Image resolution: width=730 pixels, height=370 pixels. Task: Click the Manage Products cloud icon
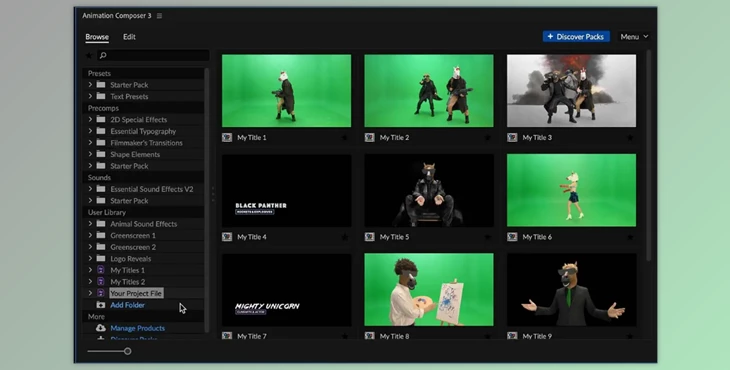[x=101, y=328]
